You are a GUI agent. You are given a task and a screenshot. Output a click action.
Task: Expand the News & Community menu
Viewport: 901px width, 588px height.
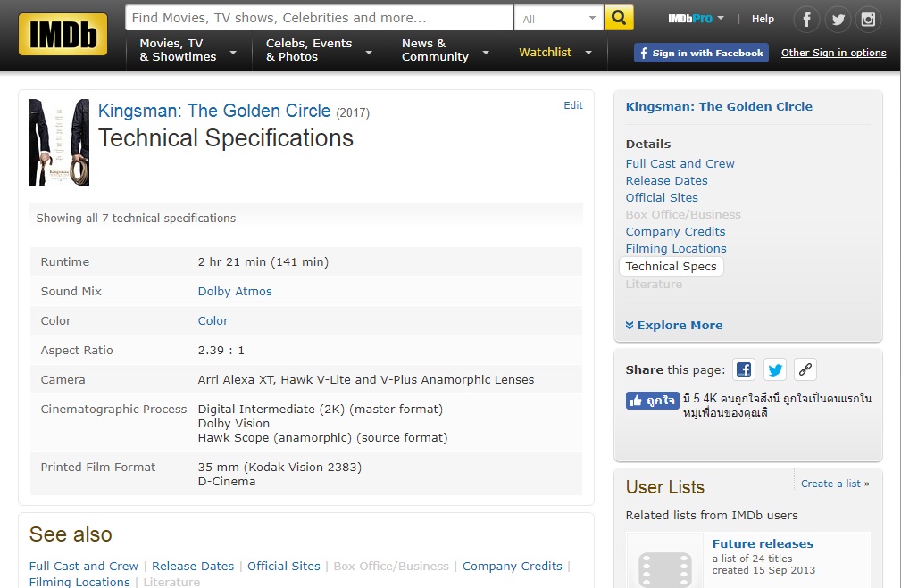pos(446,51)
